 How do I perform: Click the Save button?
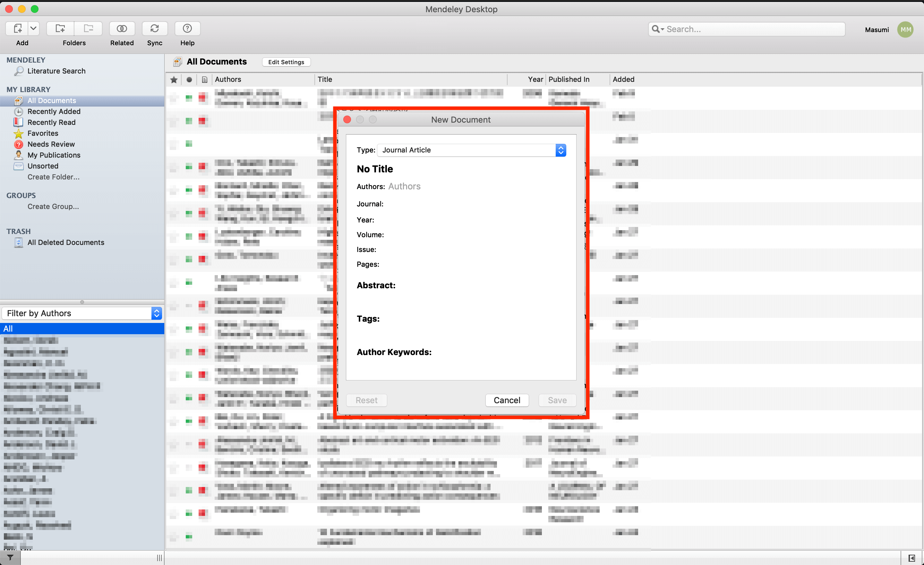coord(557,399)
